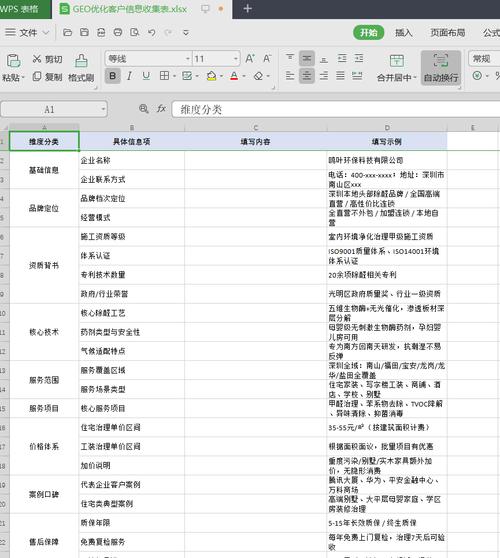
Task: Click the plus new tab button
Action: point(248,9)
